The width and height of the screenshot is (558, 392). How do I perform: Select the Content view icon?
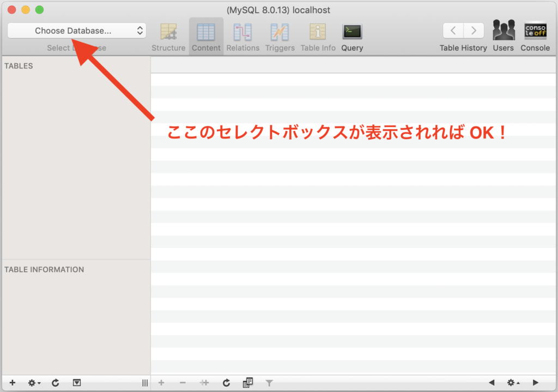pos(206,33)
